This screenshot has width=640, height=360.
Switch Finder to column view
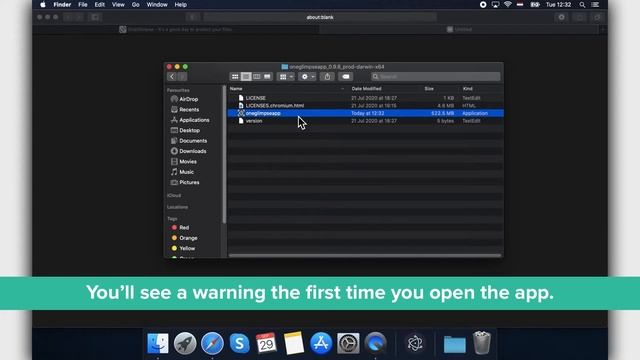pos(256,77)
